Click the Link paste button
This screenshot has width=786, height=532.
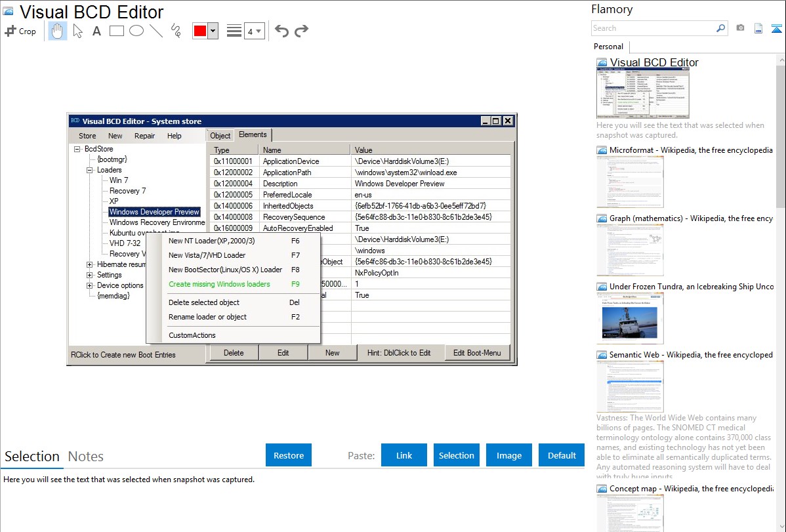click(x=404, y=455)
